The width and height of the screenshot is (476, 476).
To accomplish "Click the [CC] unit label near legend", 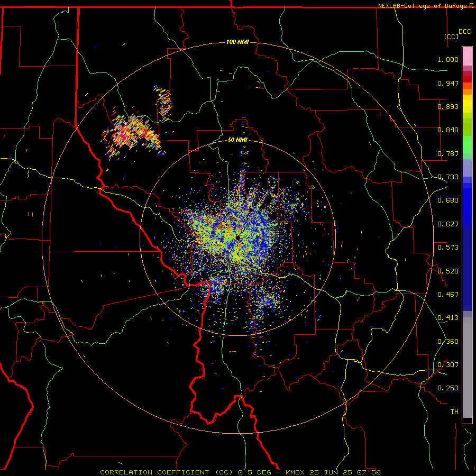I will coord(452,36).
